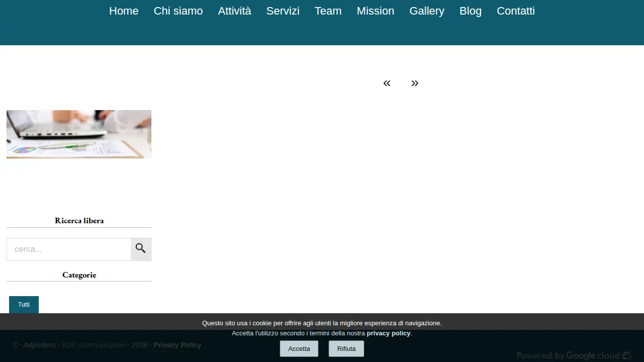Go to Contatti
The image size is (644, 362).
tap(516, 11)
